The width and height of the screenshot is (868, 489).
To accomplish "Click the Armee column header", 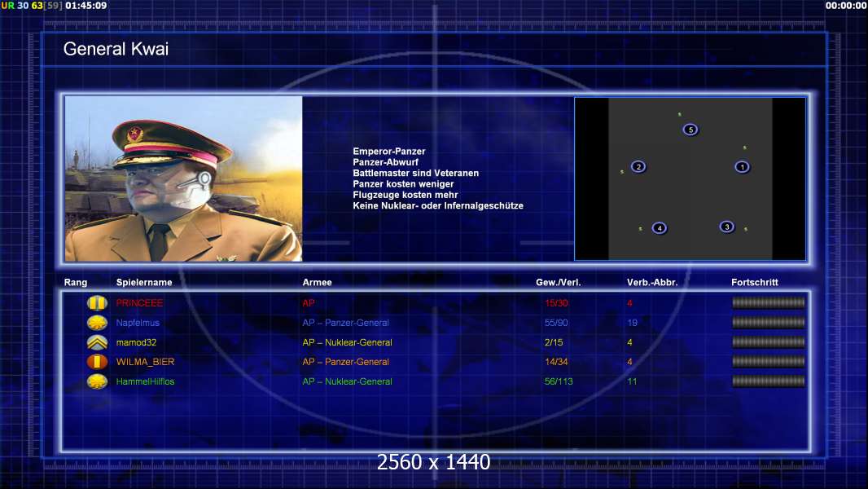I will pos(318,283).
